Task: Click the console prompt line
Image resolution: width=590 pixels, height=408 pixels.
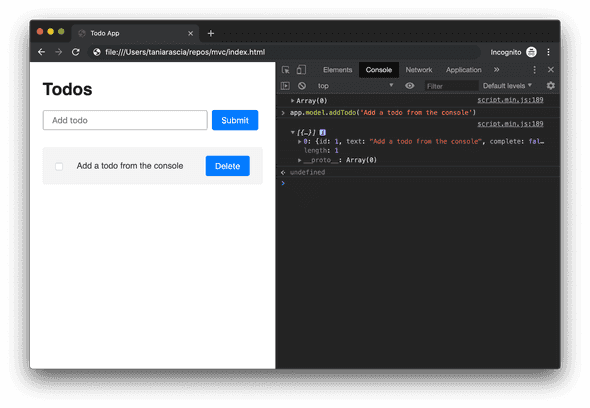Action: click(x=418, y=183)
